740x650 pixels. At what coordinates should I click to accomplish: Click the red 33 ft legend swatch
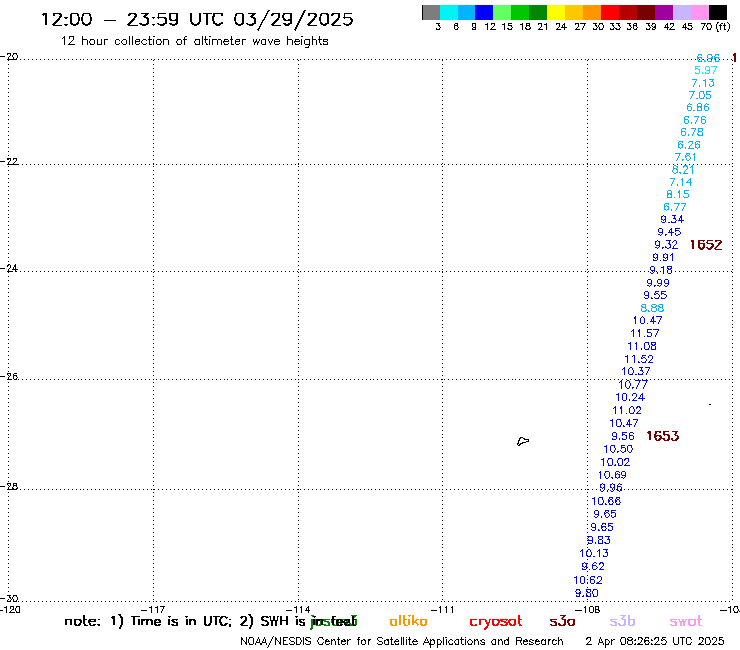pos(609,12)
